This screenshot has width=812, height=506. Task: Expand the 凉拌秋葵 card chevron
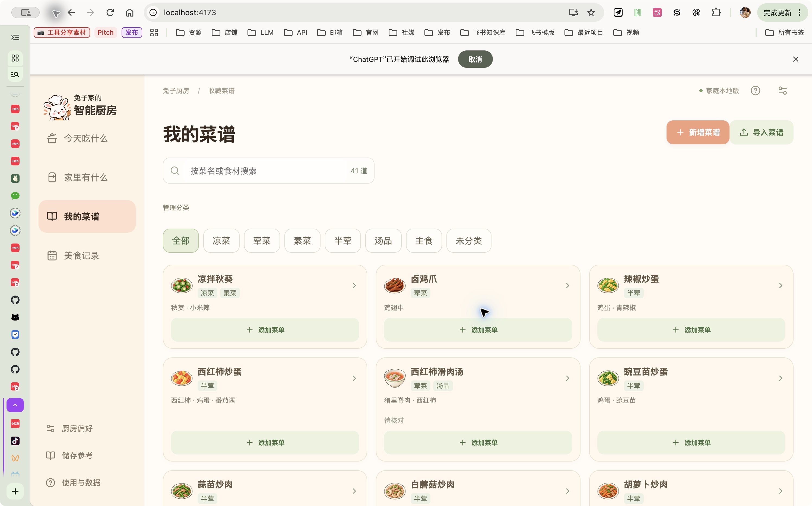(354, 286)
